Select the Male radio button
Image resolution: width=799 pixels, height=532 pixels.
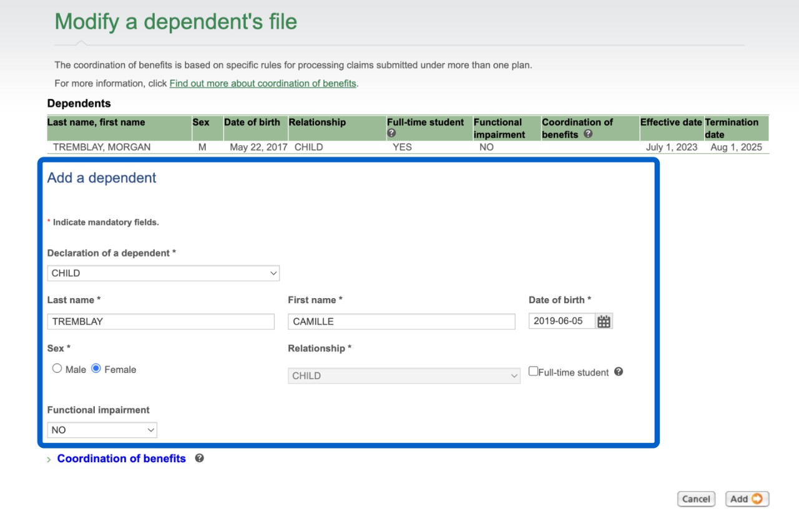click(x=57, y=369)
